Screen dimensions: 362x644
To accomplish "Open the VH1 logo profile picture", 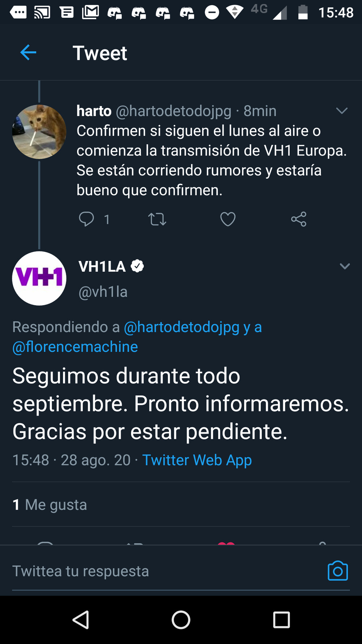I will click(39, 278).
